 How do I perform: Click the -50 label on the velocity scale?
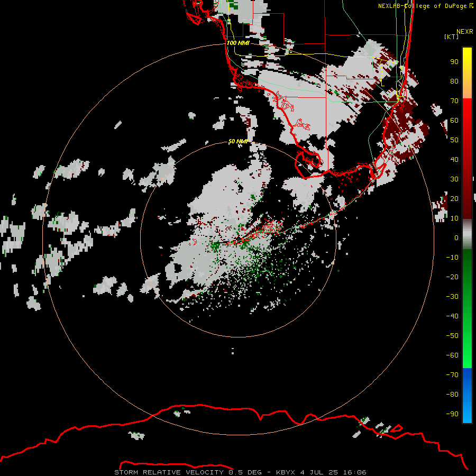(x=452, y=336)
